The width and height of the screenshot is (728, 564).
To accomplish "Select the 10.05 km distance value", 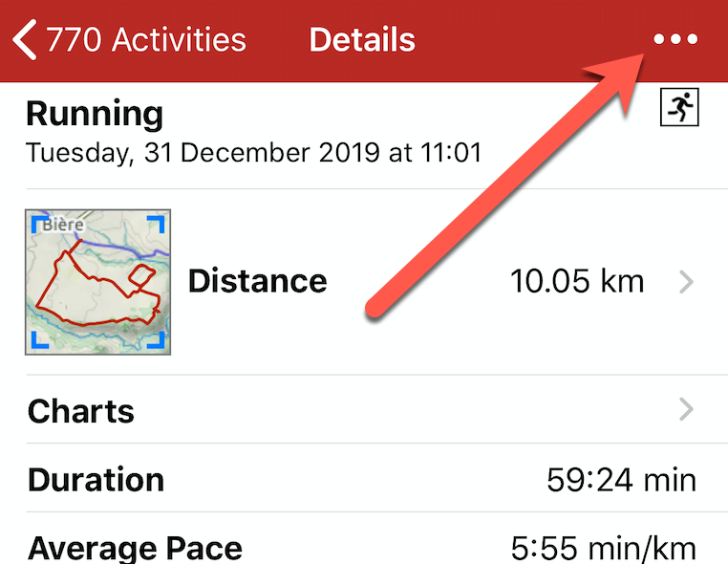I will pyautogui.click(x=577, y=282).
